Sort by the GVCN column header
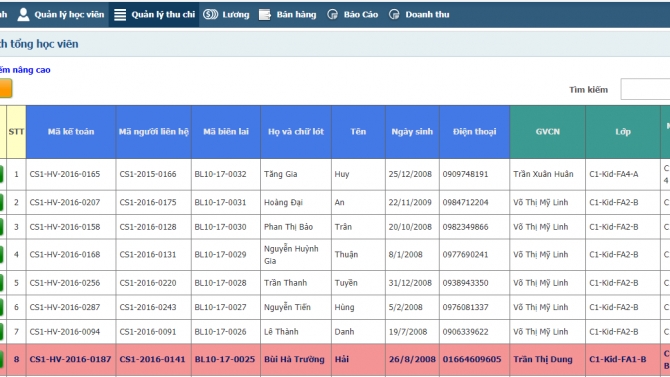 547,132
